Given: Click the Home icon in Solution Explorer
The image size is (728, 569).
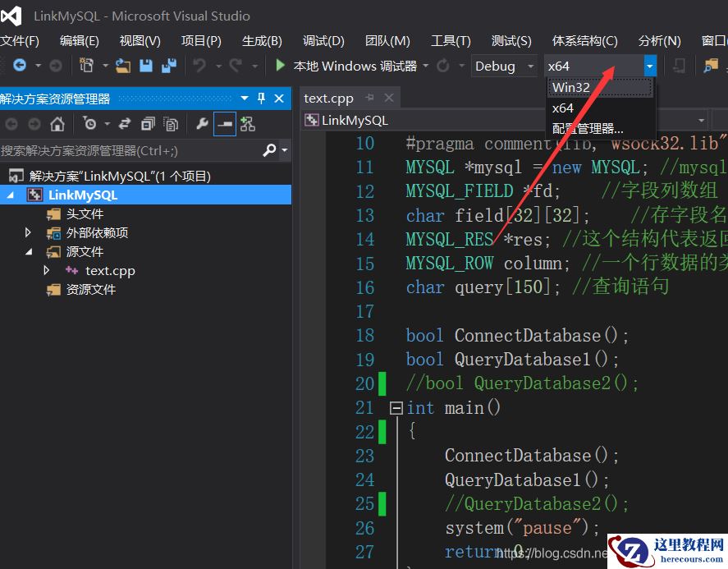Looking at the screenshot, I should tap(57, 124).
